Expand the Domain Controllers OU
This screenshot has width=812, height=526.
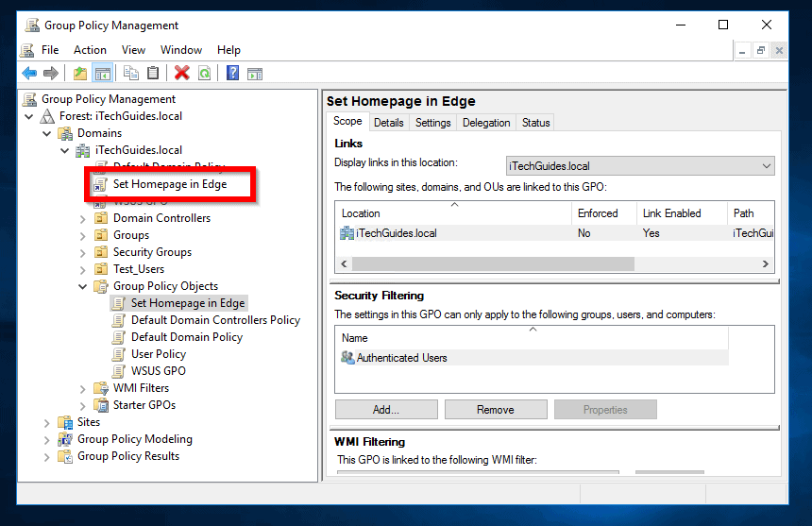tap(83, 219)
